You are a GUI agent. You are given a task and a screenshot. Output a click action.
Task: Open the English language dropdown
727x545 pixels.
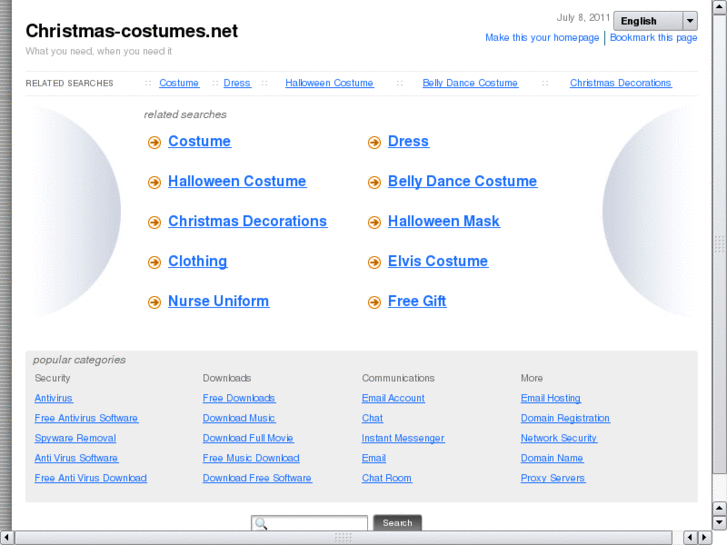[656, 21]
